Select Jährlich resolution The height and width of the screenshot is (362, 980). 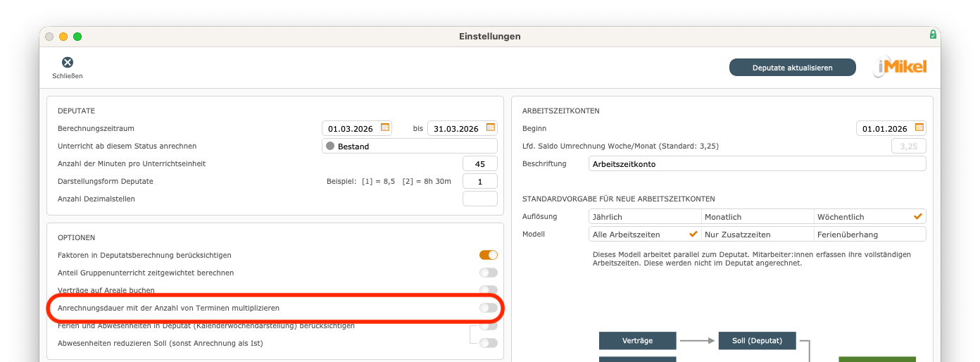pos(645,216)
